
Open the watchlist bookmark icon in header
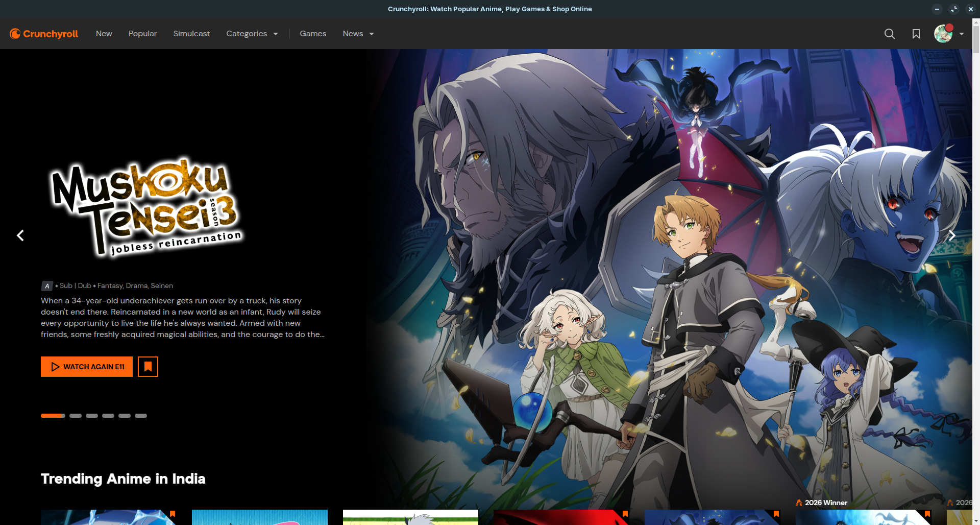pos(916,34)
